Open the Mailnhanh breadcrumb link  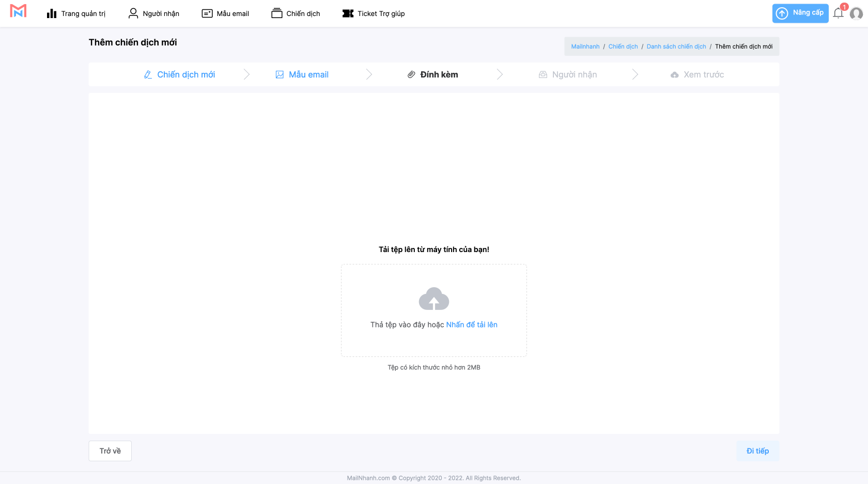click(585, 46)
